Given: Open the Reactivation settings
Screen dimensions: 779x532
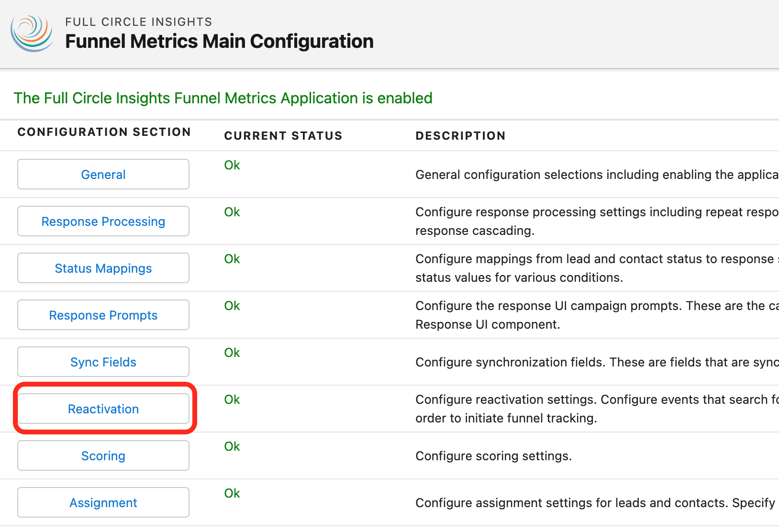Looking at the screenshot, I should [x=103, y=409].
